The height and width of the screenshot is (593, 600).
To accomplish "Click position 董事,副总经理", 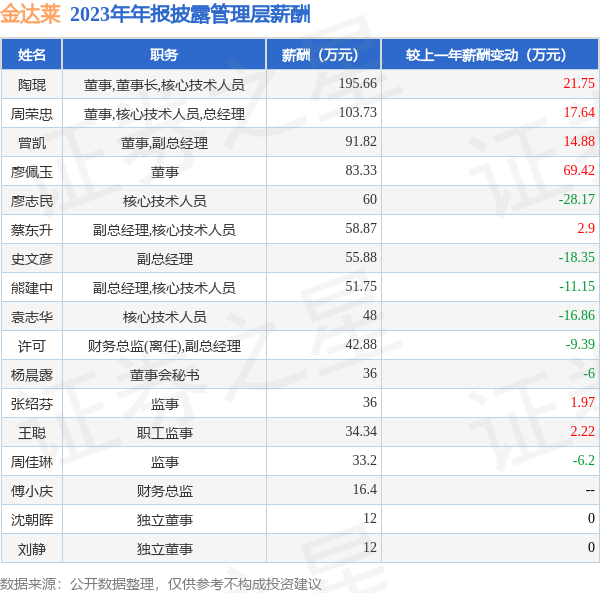I will [x=164, y=143].
